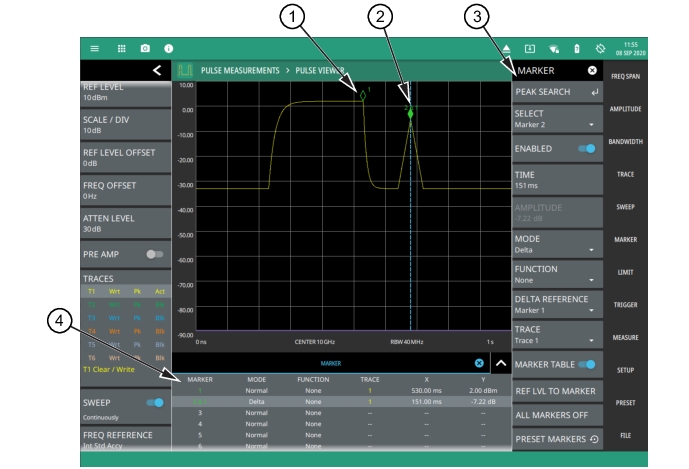689x469 pixels.
Task: Edit the REF LEVEL 10 dBm setting
Action: [x=126, y=94]
